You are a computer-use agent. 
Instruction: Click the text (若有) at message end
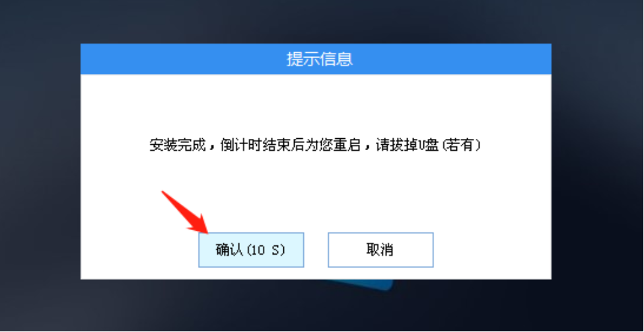coord(461,145)
